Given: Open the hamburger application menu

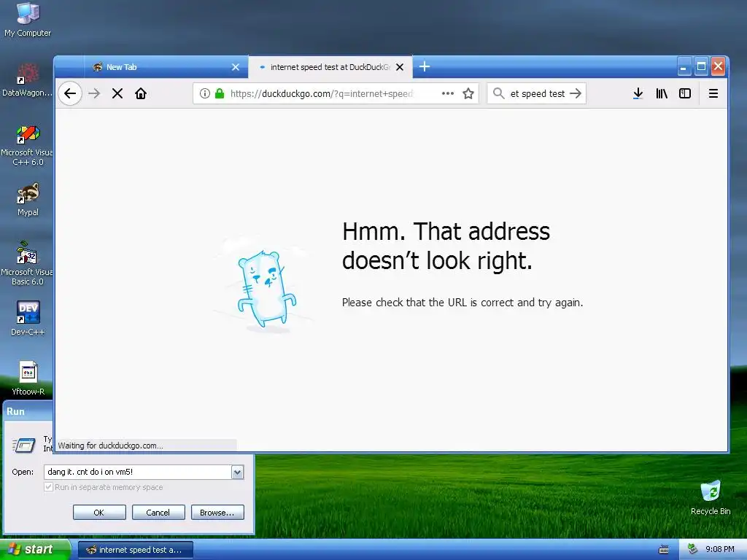Looking at the screenshot, I should [x=713, y=93].
